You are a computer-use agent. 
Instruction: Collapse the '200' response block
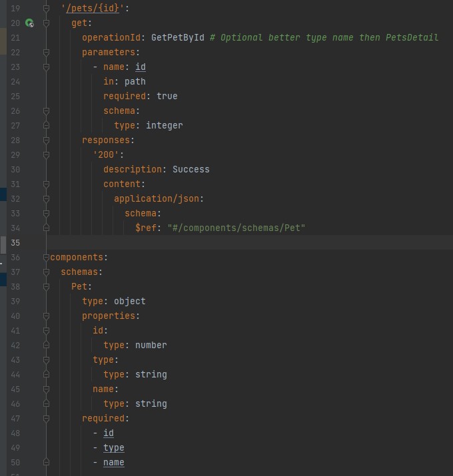[x=46, y=155]
